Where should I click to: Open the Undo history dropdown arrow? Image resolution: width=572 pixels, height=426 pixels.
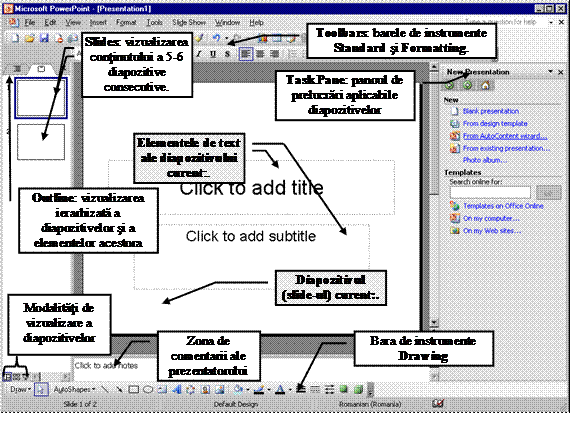pyautogui.click(x=226, y=38)
